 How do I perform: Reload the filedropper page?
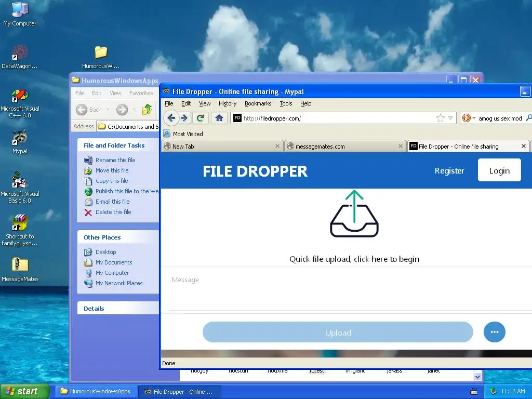coord(200,118)
